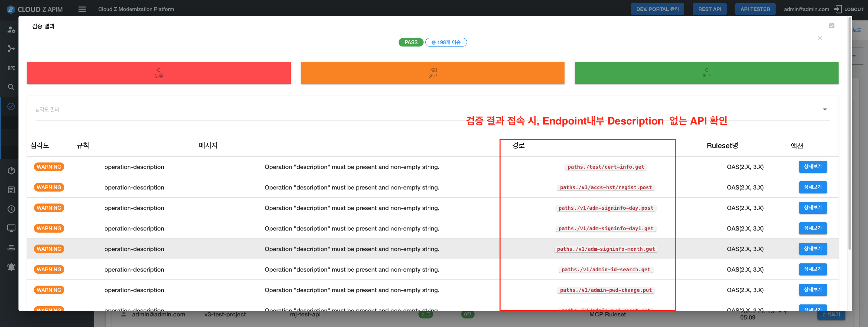
Task: Click the document list sidebar icon
Action: pos(11,190)
